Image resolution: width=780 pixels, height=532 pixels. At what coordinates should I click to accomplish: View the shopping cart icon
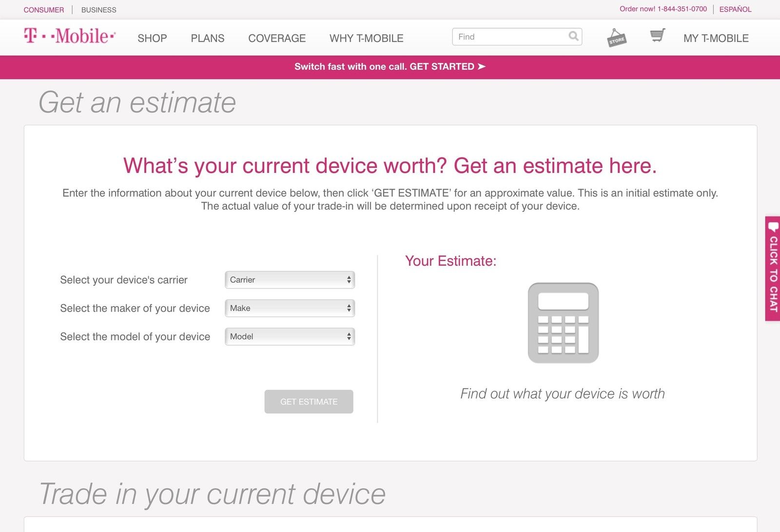[x=658, y=35]
